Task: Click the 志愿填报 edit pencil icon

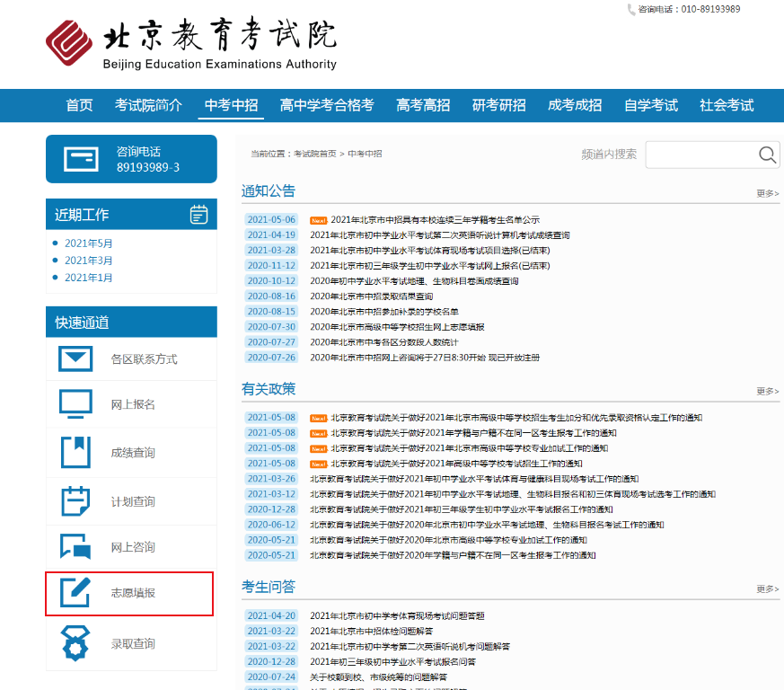Action: pos(75,592)
